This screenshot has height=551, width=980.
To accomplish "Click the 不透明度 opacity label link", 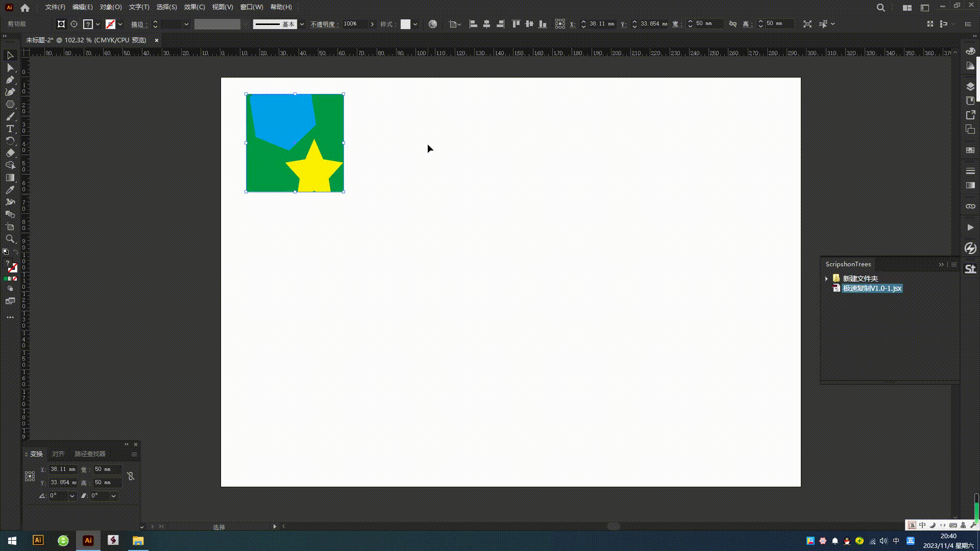I will point(325,24).
